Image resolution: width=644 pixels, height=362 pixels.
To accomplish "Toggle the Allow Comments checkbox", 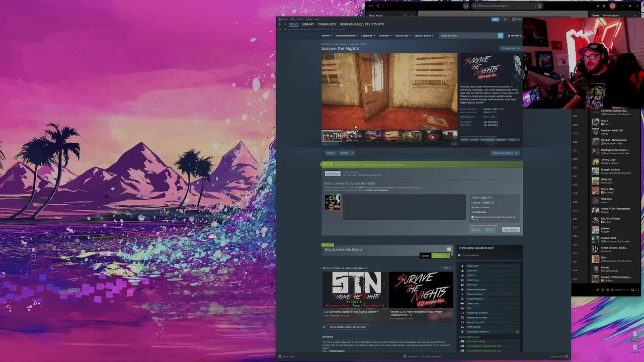I will click(472, 207).
